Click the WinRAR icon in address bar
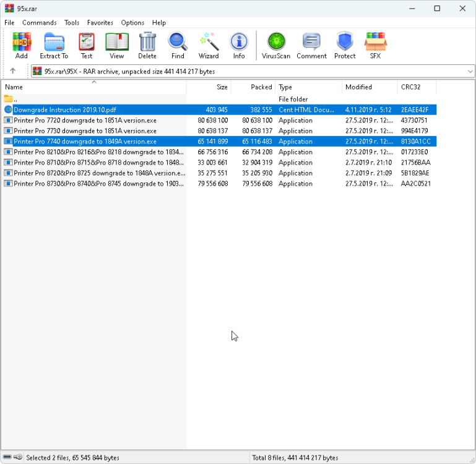 pyautogui.click(x=37, y=71)
